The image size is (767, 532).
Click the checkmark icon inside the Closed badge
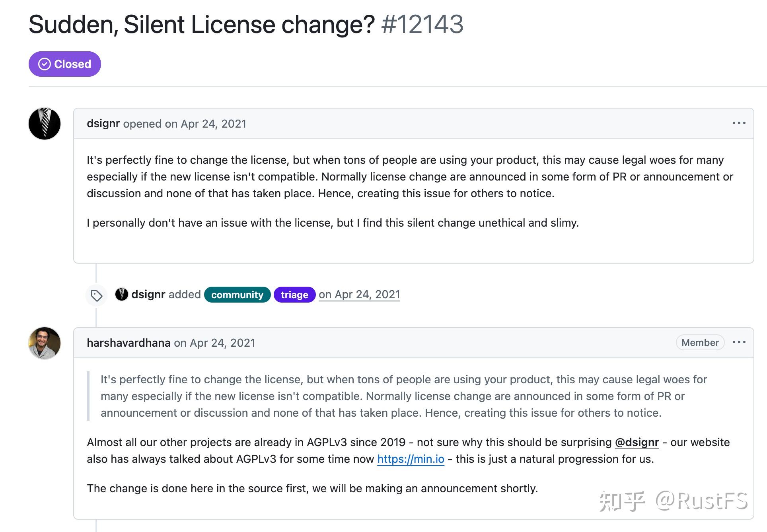click(x=45, y=64)
